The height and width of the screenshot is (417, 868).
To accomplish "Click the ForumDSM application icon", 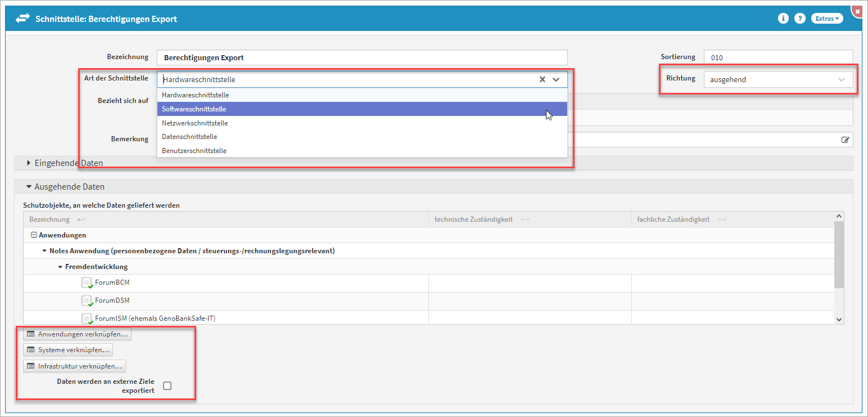I will click(87, 301).
